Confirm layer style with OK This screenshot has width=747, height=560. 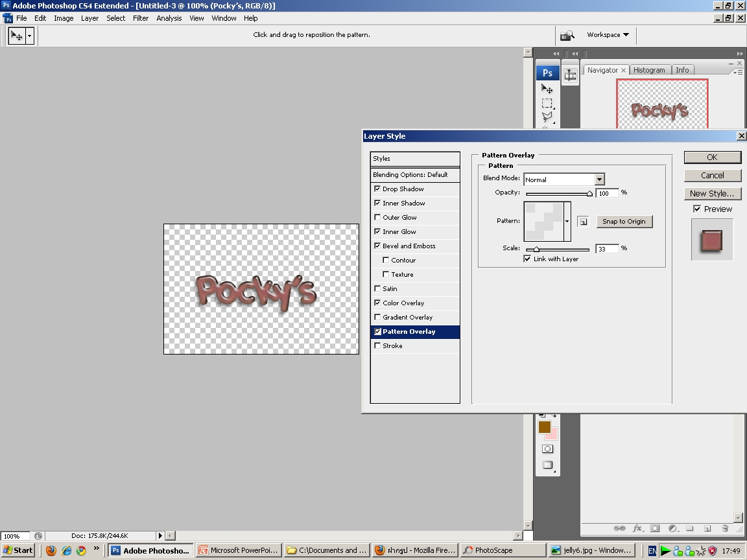click(712, 157)
